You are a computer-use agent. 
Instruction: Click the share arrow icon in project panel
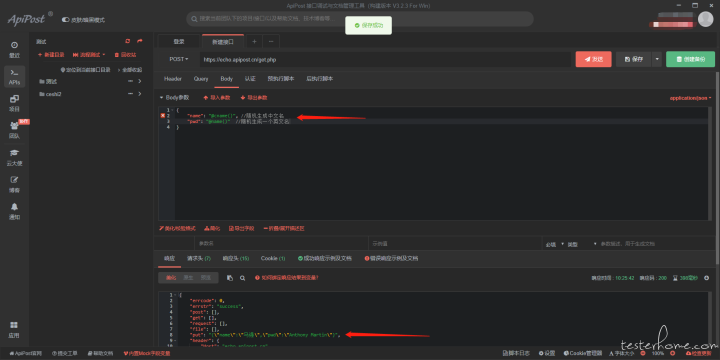coord(140,41)
